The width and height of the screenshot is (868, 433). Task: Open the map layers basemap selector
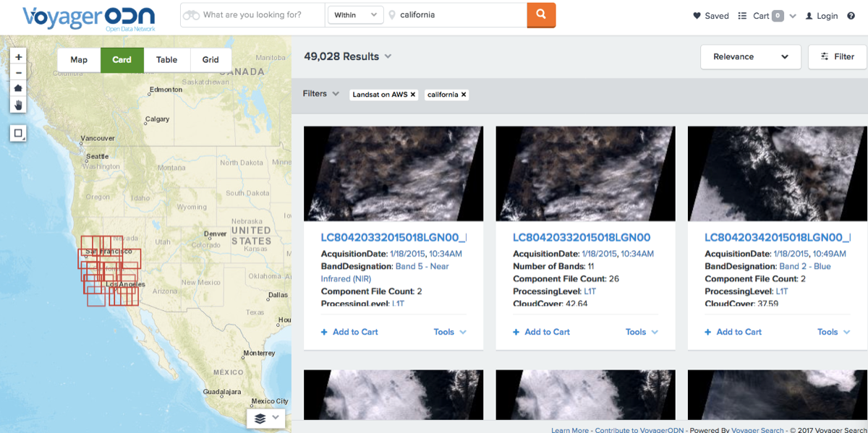tap(266, 419)
